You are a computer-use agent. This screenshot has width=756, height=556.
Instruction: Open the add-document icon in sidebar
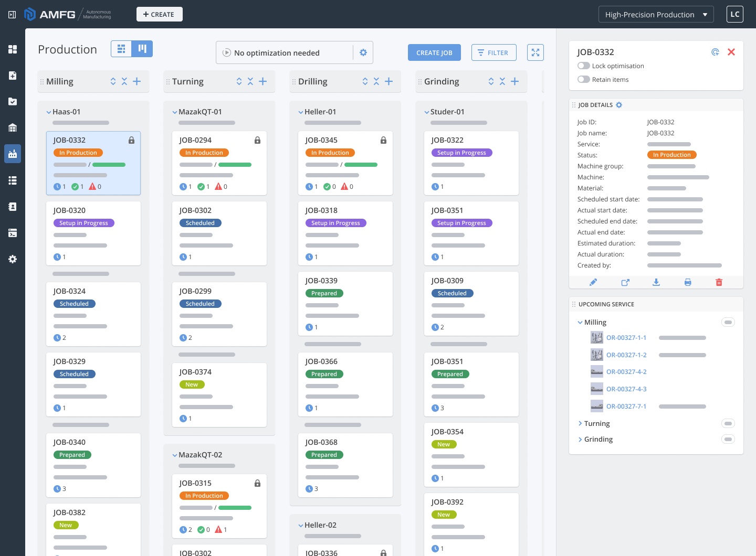pyautogui.click(x=13, y=76)
